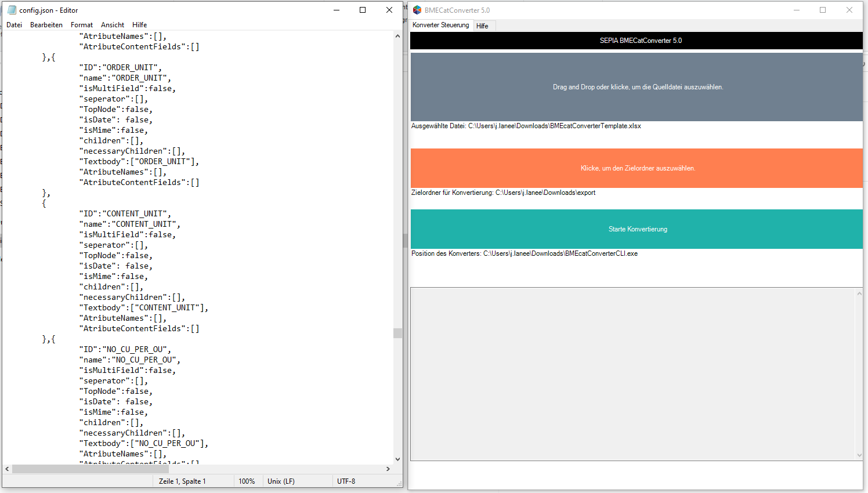868x493 pixels.
Task: Click the Zielordner für Konvertierung path label
Action: click(503, 193)
